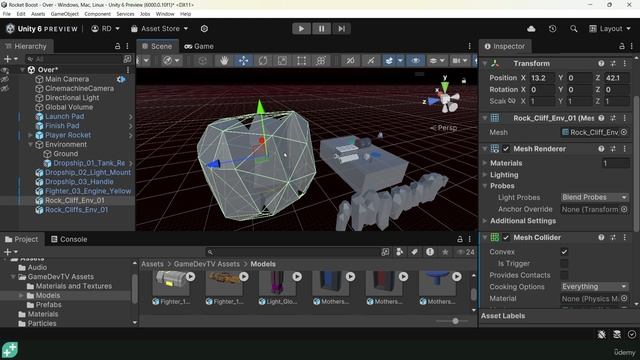
Task: Click Search by Type icon in Project
Action: (399, 252)
